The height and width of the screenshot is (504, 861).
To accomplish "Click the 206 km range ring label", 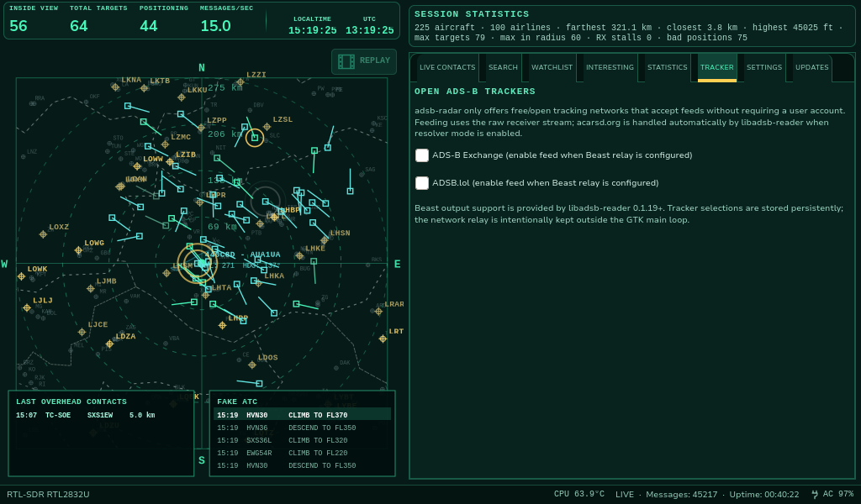I will click(224, 134).
